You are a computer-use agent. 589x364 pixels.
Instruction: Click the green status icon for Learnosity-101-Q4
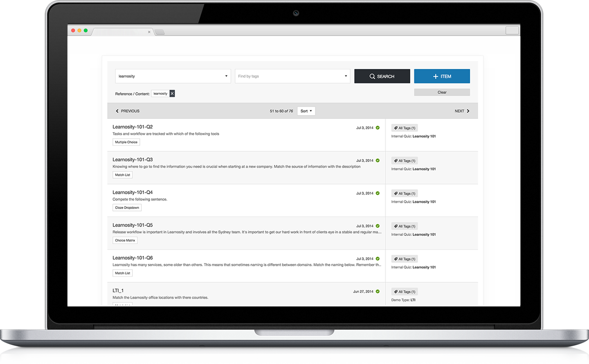click(x=378, y=193)
